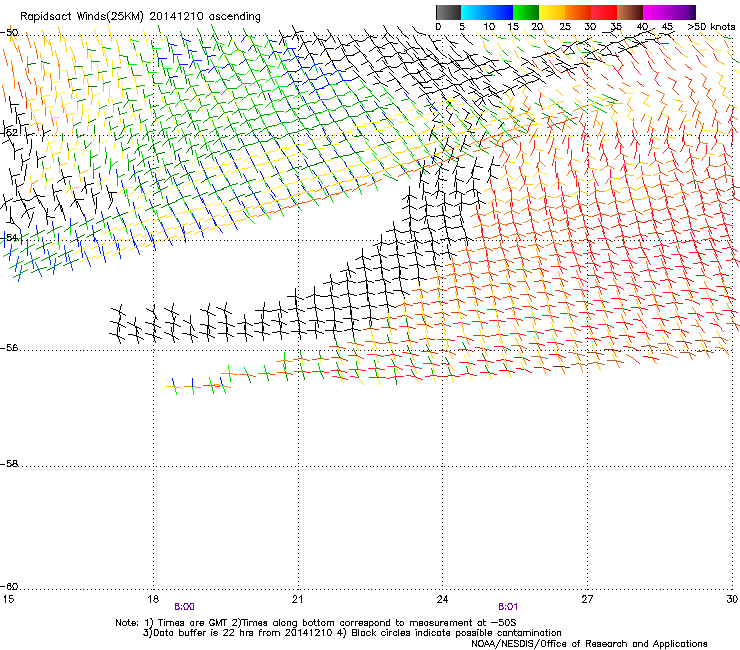Viewport: 740px width, 650px height.
Task: Click the latitude label -50
Action: (10, 33)
